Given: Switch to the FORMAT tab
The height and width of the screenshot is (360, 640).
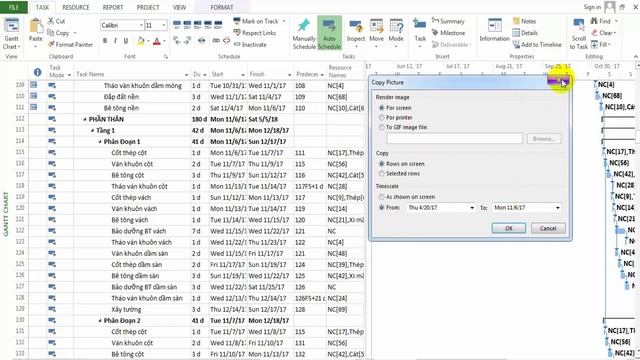Looking at the screenshot, I should click(x=222, y=7).
